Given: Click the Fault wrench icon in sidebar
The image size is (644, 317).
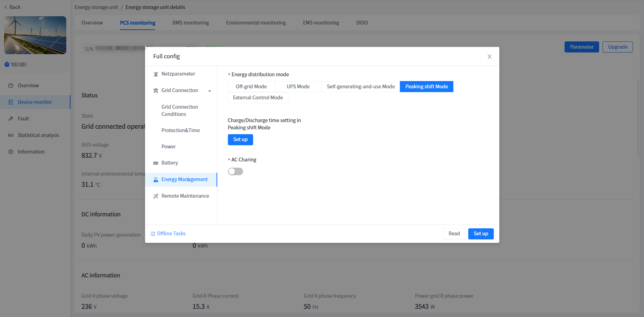Looking at the screenshot, I should (x=11, y=119).
